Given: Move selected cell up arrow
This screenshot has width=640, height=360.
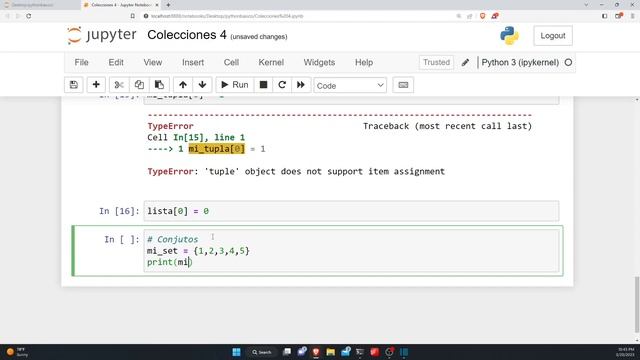Looking at the screenshot, I should point(182,85).
